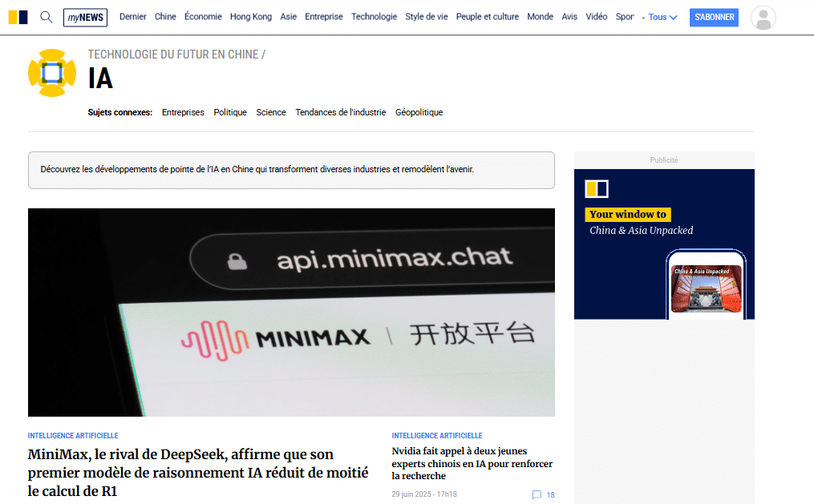Go to the Avis section
The width and height of the screenshot is (814, 504).
click(x=569, y=17)
